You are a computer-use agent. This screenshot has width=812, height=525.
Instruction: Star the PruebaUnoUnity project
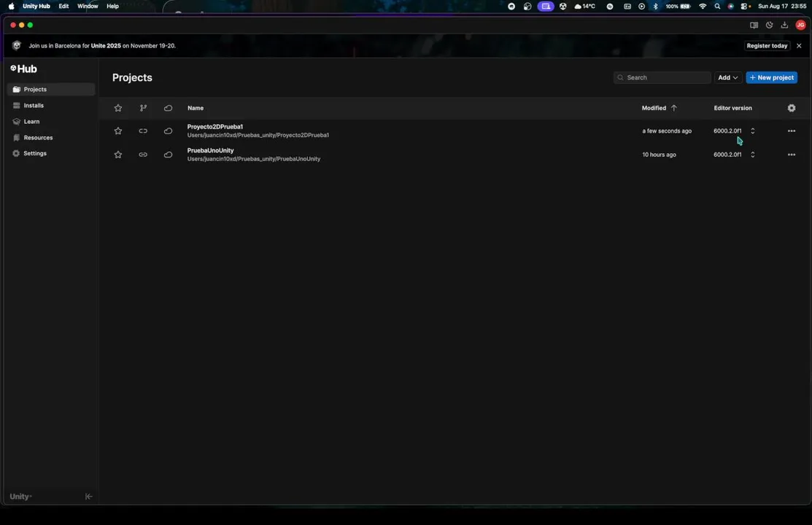pyautogui.click(x=118, y=155)
